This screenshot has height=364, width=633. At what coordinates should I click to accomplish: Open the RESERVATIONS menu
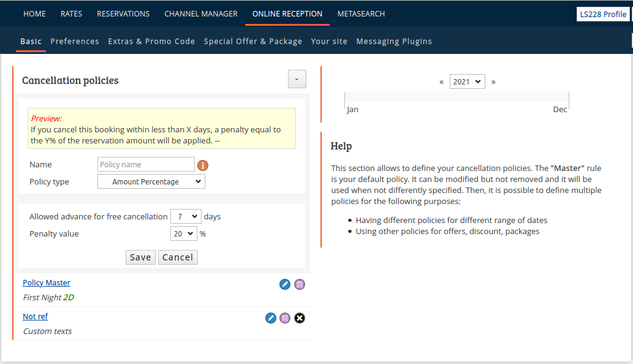pyautogui.click(x=123, y=13)
